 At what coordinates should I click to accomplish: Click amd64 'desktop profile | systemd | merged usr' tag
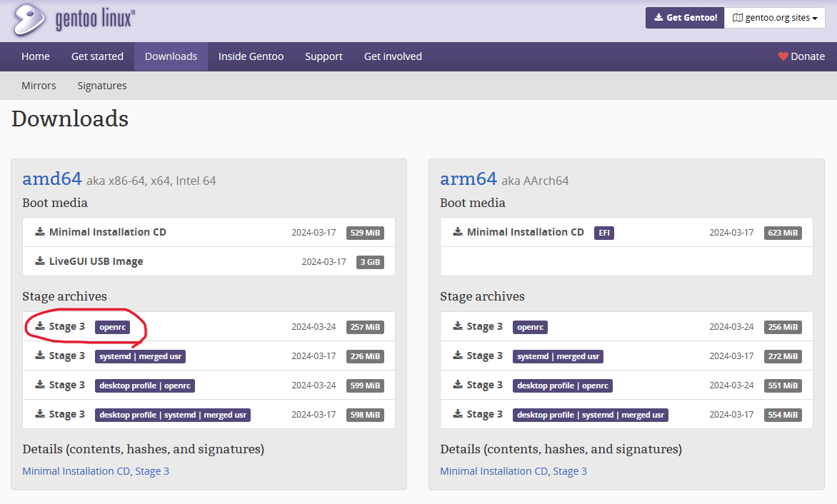tap(173, 415)
